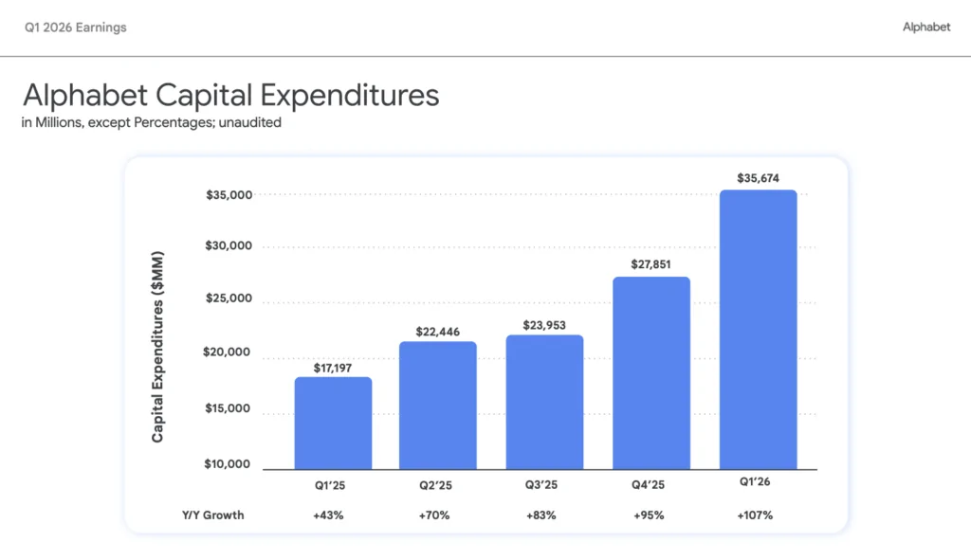Click the Q4'25 blue bar
This screenshot has width=971, height=560.
pyautogui.click(x=651, y=373)
